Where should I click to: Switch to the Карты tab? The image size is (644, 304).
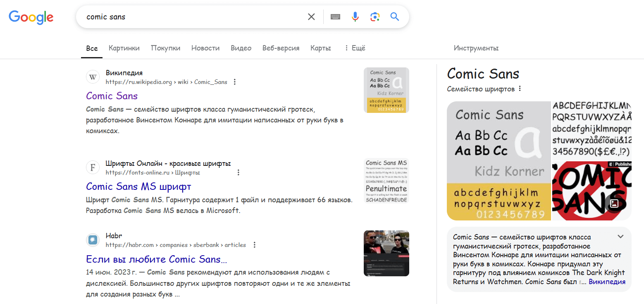click(x=321, y=48)
